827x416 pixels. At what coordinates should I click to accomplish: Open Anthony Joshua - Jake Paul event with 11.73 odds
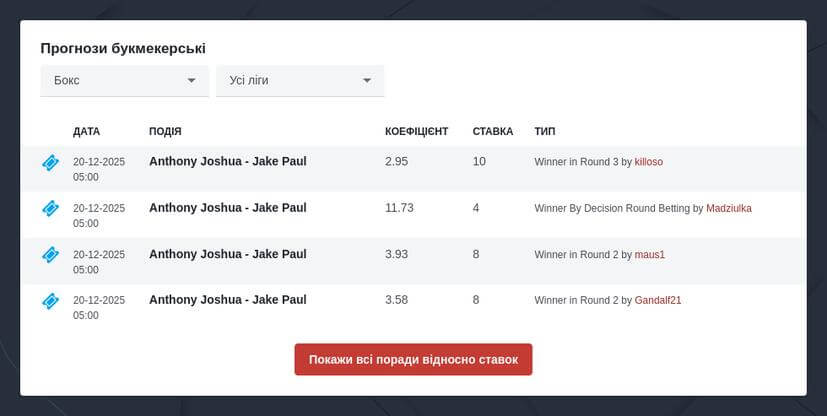(228, 208)
